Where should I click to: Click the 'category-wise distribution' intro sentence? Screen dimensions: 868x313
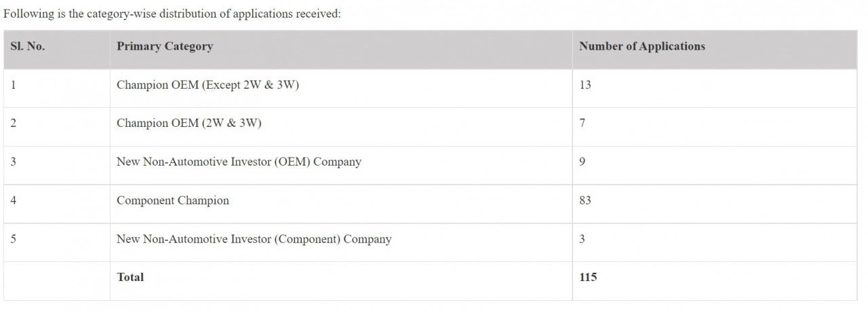click(172, 14)
